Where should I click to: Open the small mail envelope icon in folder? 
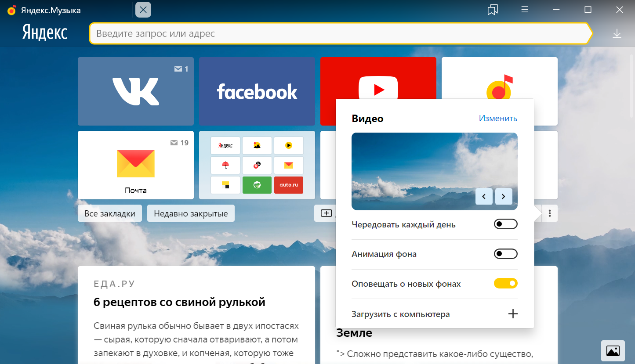point(289,165)
